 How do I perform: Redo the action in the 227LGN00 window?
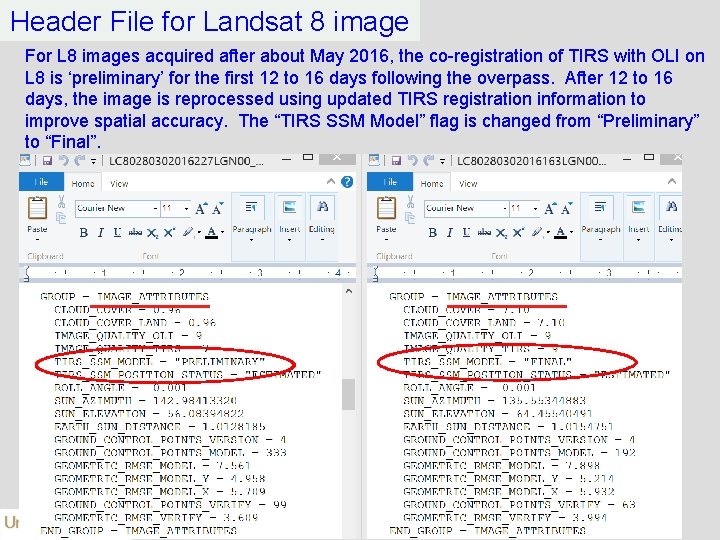(x=80, y=160)
